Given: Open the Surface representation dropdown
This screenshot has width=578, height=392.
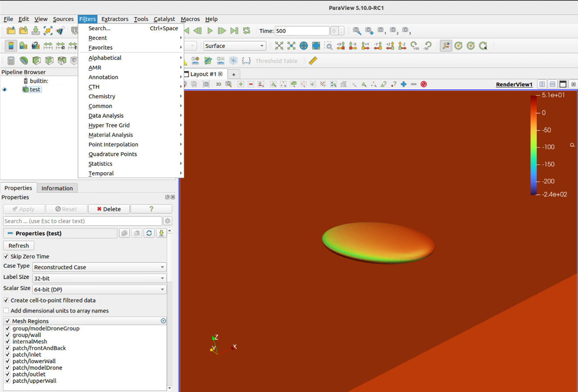Looking at the screenshot, I should tap(234, 46).
